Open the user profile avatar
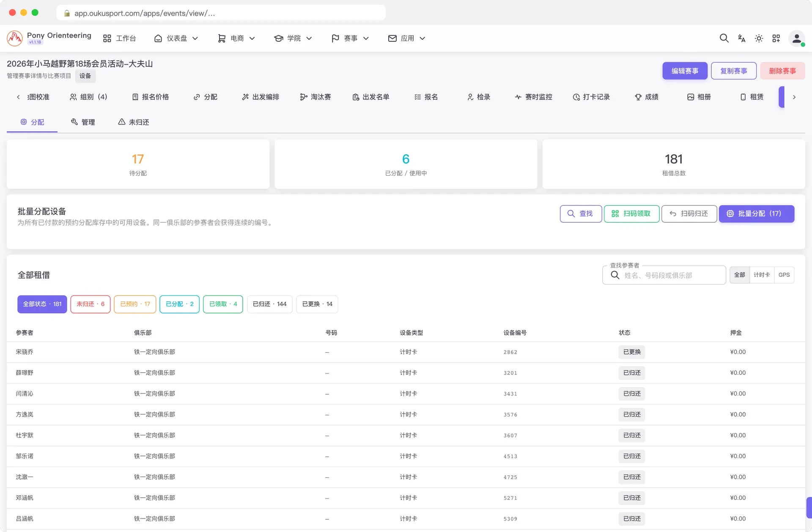Screen dimensions: 812x532 click(797, 38)
